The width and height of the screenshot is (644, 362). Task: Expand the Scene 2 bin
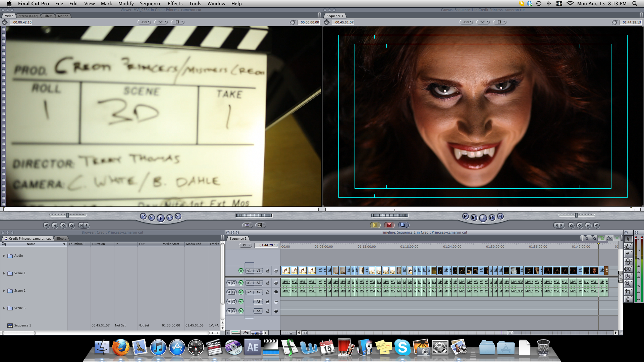coord(4,291)
